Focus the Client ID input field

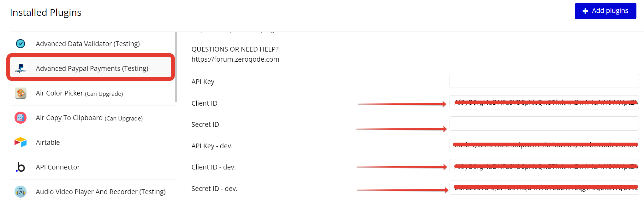[x=544, y=102]
